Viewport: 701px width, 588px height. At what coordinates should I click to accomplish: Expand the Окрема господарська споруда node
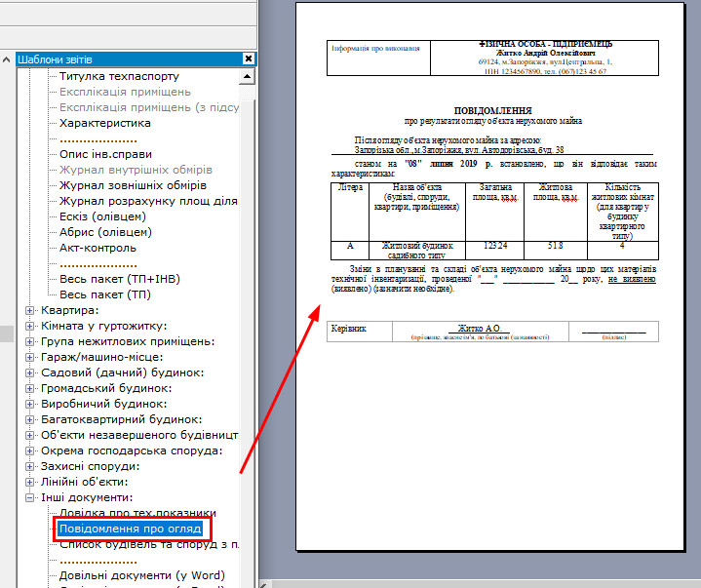[29, 451]
